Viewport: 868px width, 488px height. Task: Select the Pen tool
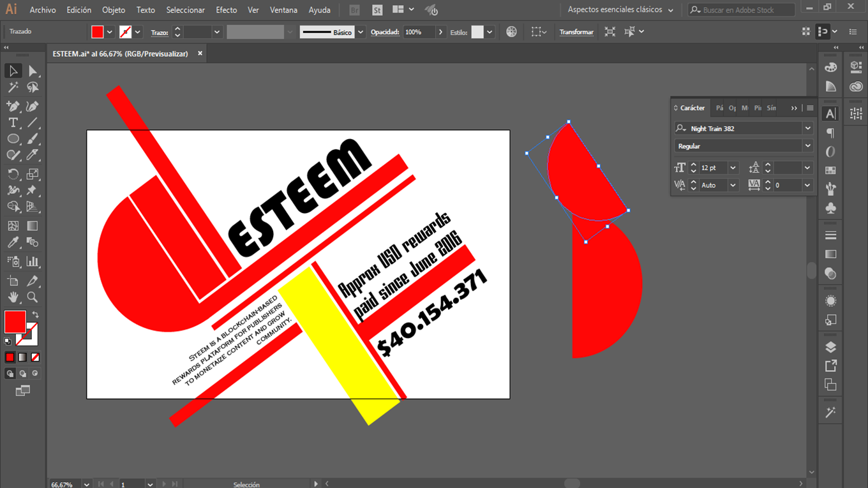(x=13, y=106)
